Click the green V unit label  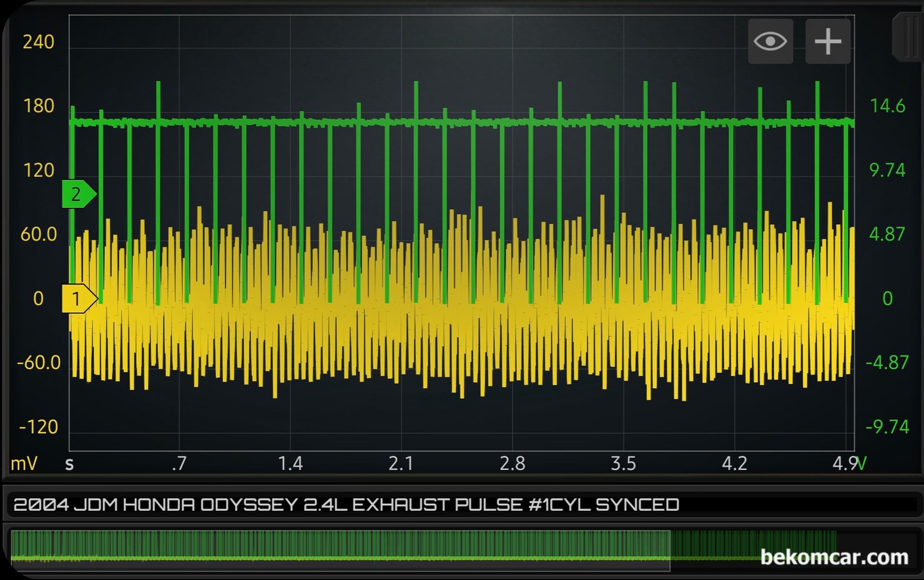click(862, 464)
